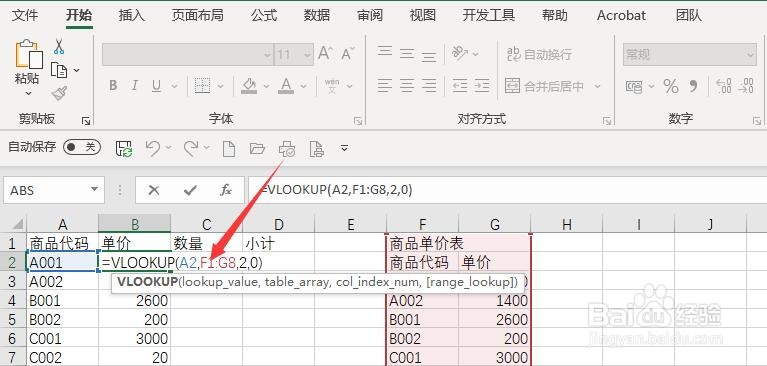The height and width of the screenshot is (366, 767).
Task: Decrease decimal places
Action: [x=746, y=86]
